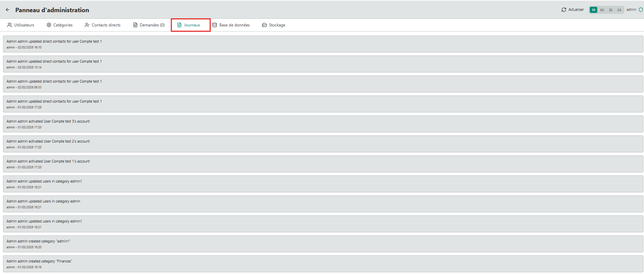Viewport: 644px width, 275px height.
Task: Select the FR language option
Action: tap(594, 10)
